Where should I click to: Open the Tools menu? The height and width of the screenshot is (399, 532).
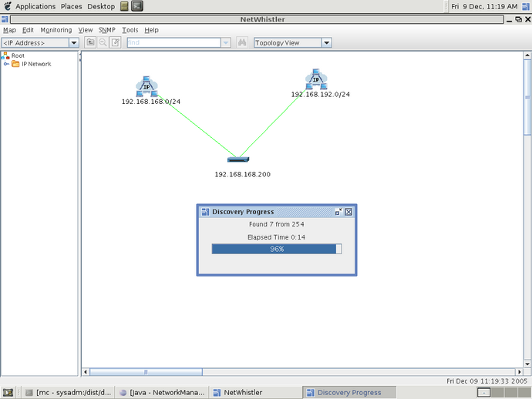click(x=130, y=30)
